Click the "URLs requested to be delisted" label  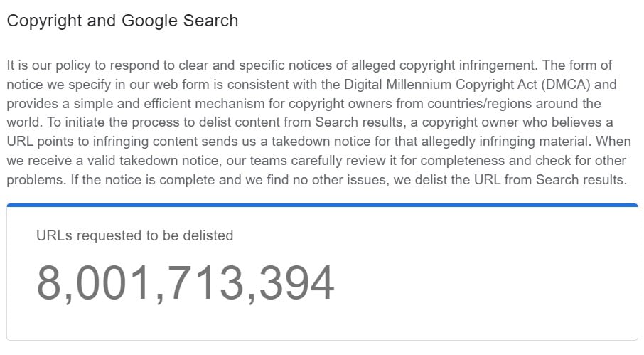[135, 235]
